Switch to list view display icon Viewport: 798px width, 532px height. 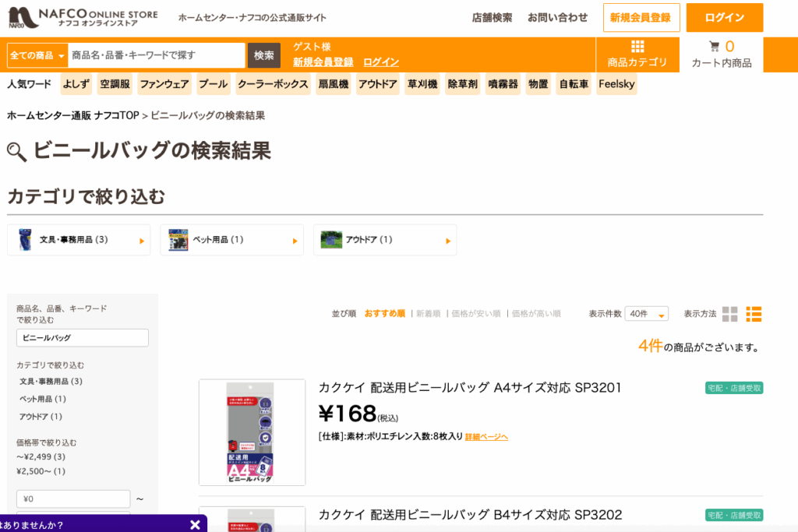point(754,314)
